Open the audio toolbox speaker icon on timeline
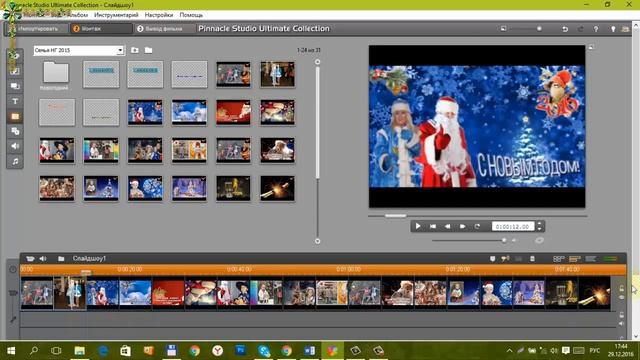 point(43,258)
